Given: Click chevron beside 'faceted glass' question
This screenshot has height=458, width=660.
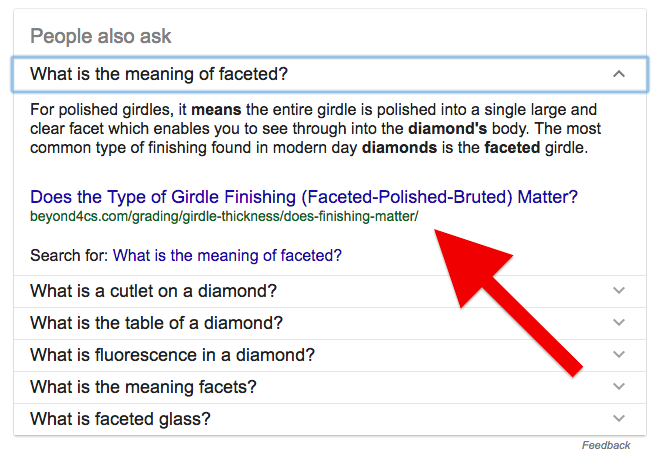Looking at the screenshot, I should click(619, 419).
